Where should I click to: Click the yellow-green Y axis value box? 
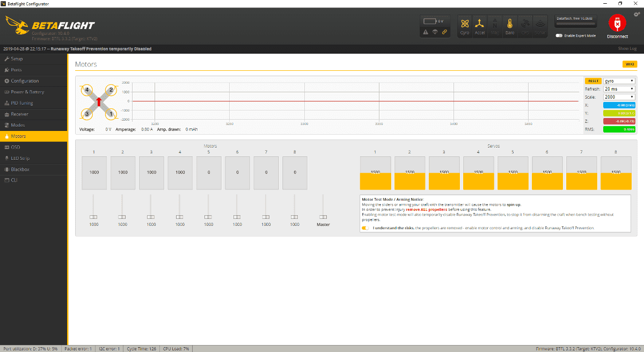pyautogui.click(x=619, y=113)
